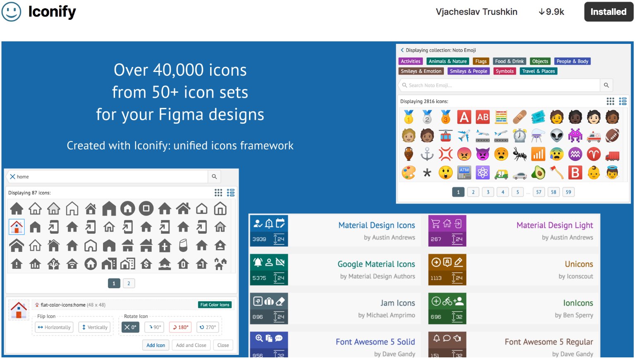Viewport: 637px width, 364px height.
Task: Go back using chevron beside Noto Emoji collection
Action: (402, 50)
